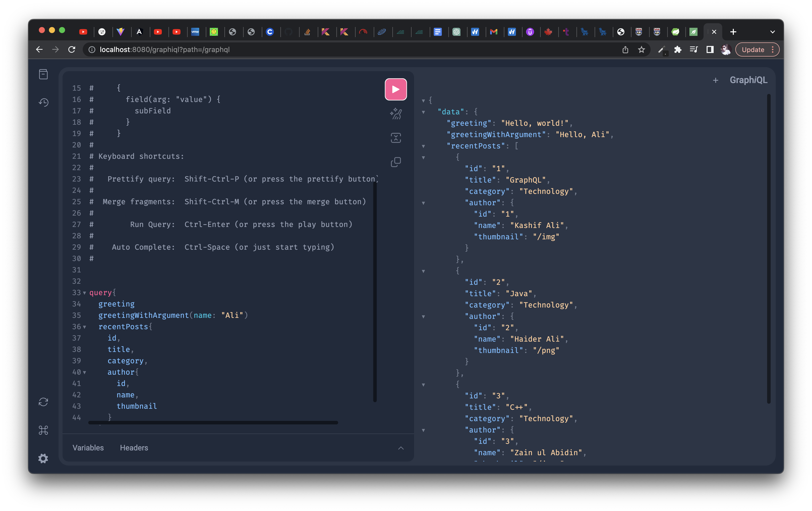
Task: Open GraphiQL settings
Action: (x=43, y=458)
